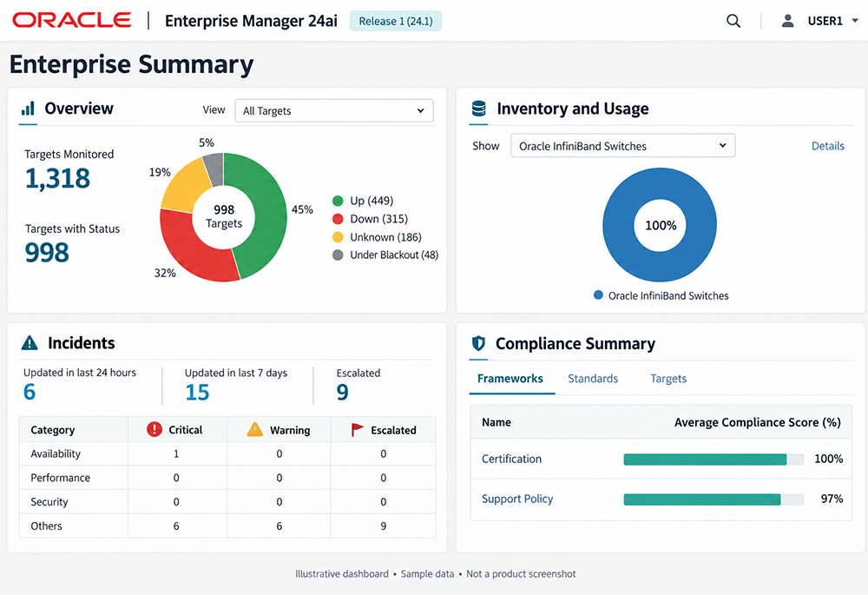Viewport: 868px width, 595px height.
Task: Click the Release 1 (24.1) badge
Action: (x=396, y=21)
